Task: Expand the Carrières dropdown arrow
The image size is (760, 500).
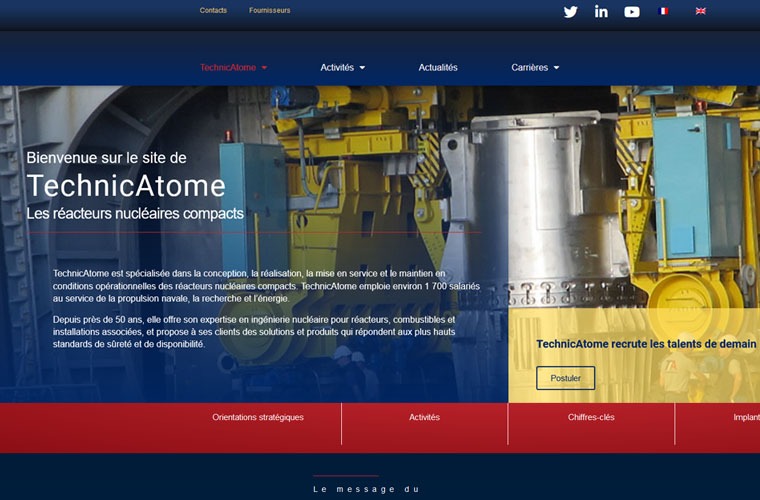Action: 556,68
